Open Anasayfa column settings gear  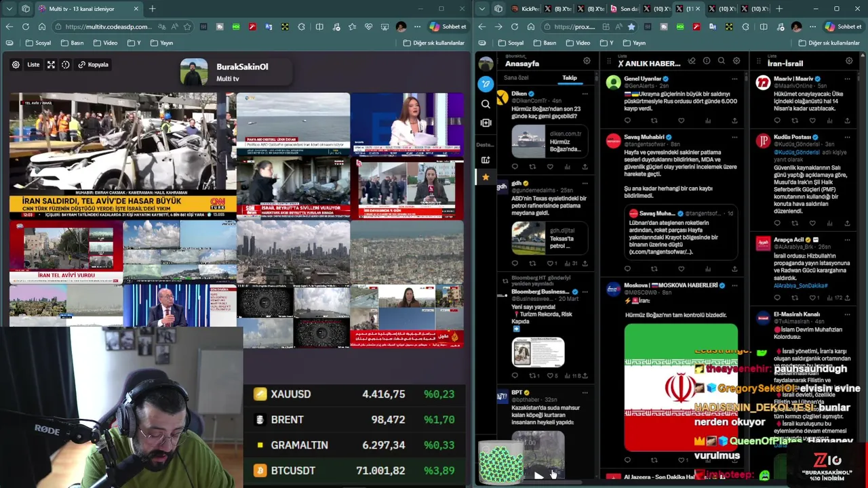(587, 61)
